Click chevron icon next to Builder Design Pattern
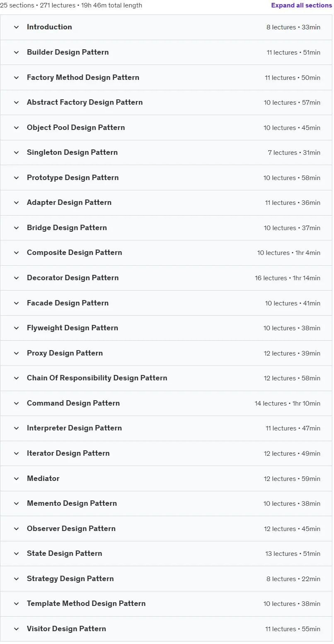334x644 pixels. click(x=17, y=53)
